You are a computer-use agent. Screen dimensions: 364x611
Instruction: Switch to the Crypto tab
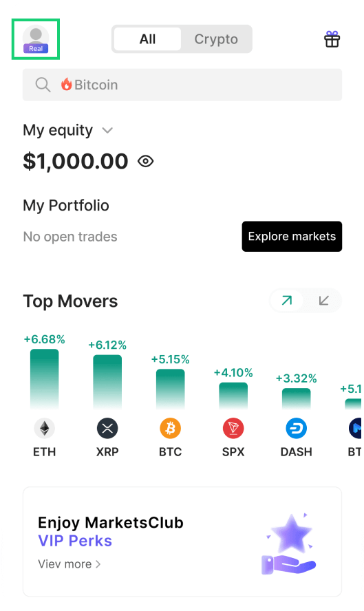coord(216,39)
